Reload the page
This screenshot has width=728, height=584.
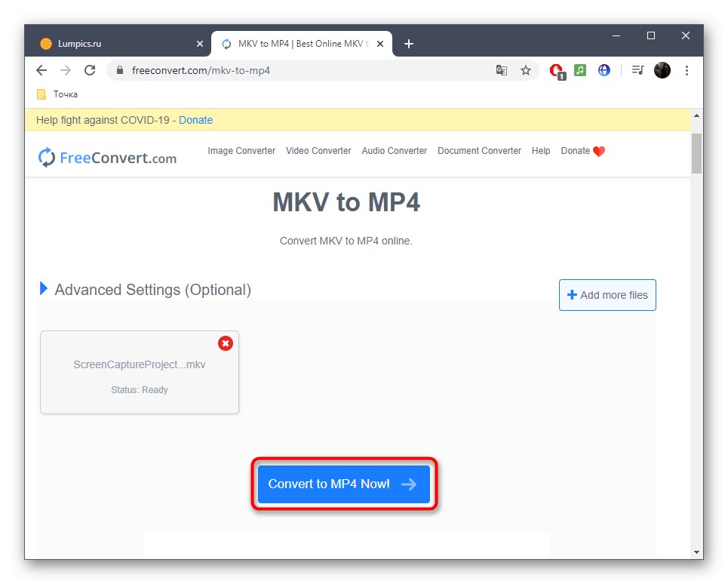click(x=90, y=69)
